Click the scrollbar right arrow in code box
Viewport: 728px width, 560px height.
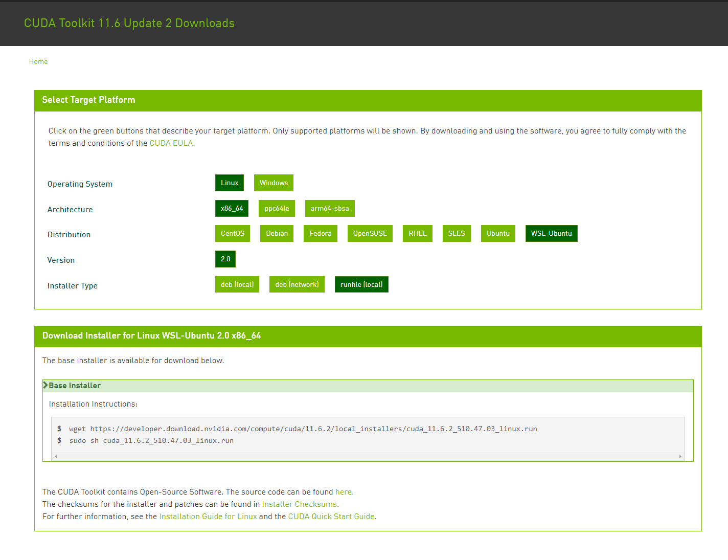click(680, 456)
